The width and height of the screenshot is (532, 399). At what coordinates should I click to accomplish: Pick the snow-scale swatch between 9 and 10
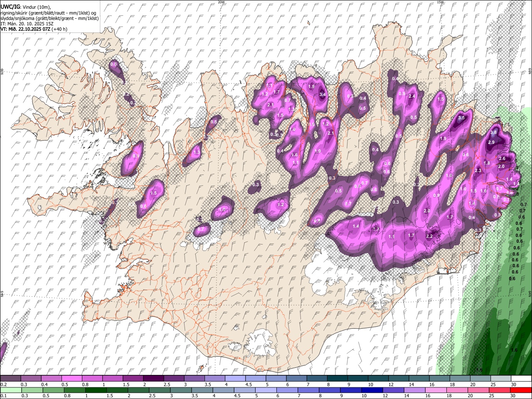pyautogui.click(x=357, y=378)
